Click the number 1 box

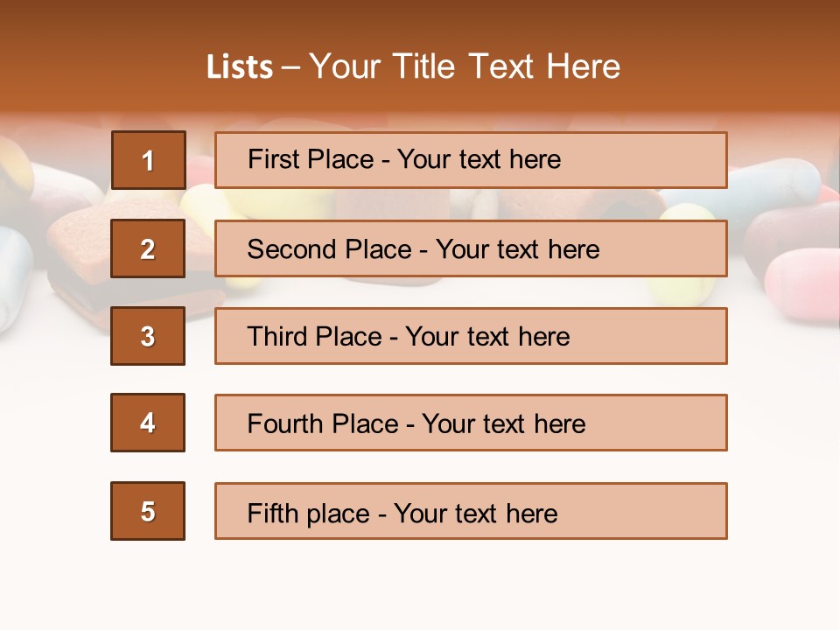tap(149, 160)
